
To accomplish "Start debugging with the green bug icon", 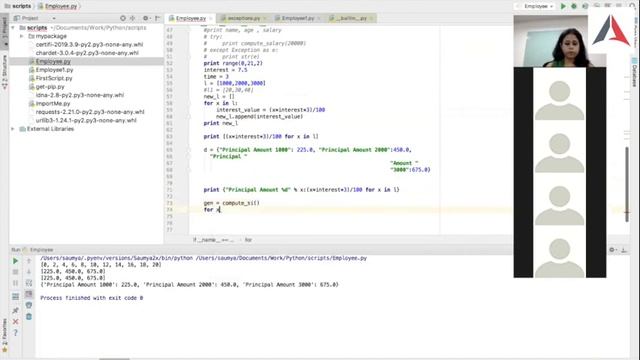I will pyautogui.click(x=574, y=6).
